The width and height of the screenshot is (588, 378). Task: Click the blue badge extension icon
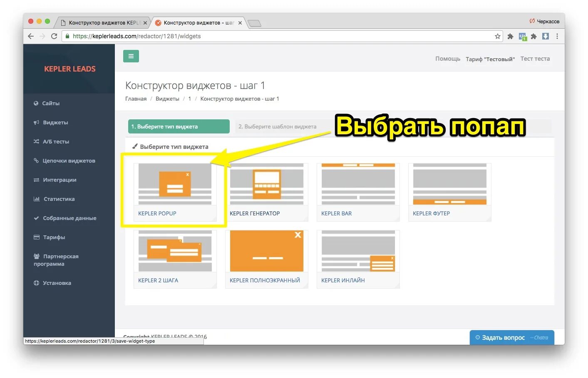pos(523,37)
